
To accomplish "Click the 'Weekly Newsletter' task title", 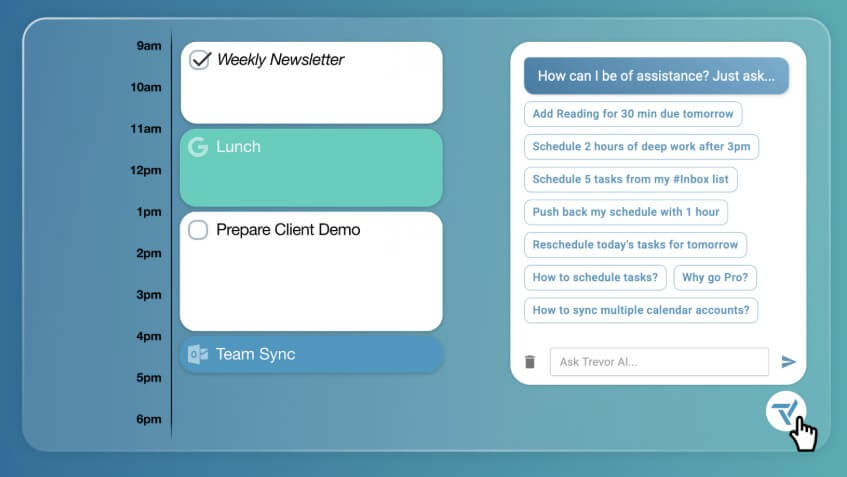I will tap(280, 59).
